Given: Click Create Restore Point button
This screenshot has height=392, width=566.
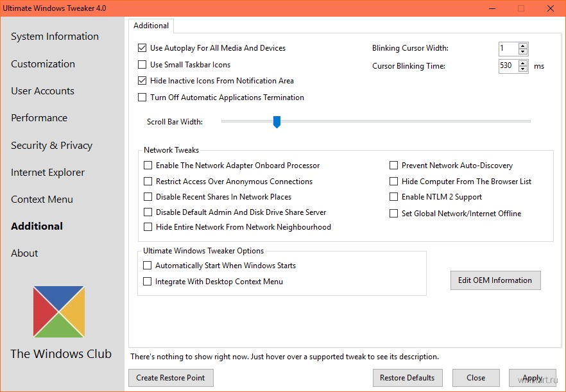Looking at the screenshot, I should pyautogui.click(x=171, y=377).
